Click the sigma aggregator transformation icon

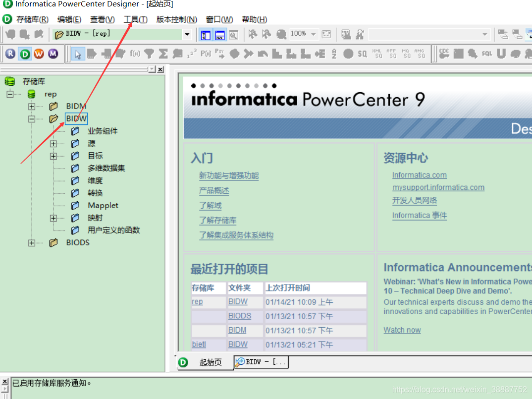pos(163,54)
